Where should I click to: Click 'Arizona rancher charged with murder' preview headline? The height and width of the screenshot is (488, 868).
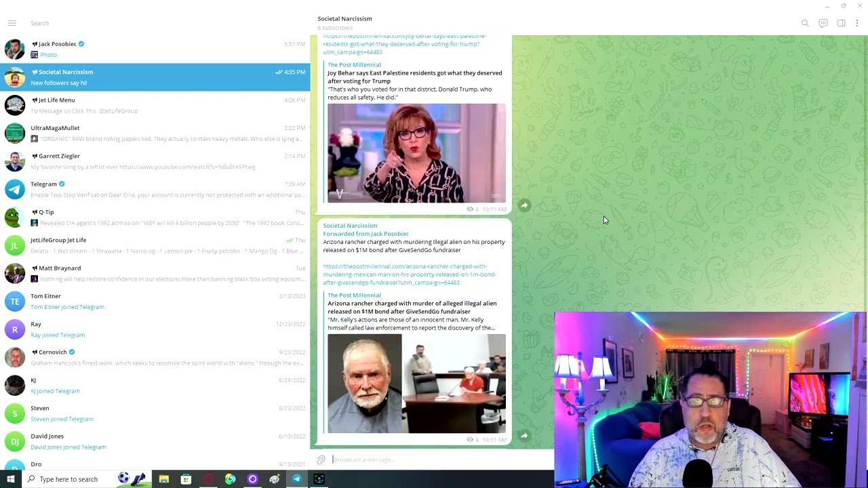click(x=412, y=308)
